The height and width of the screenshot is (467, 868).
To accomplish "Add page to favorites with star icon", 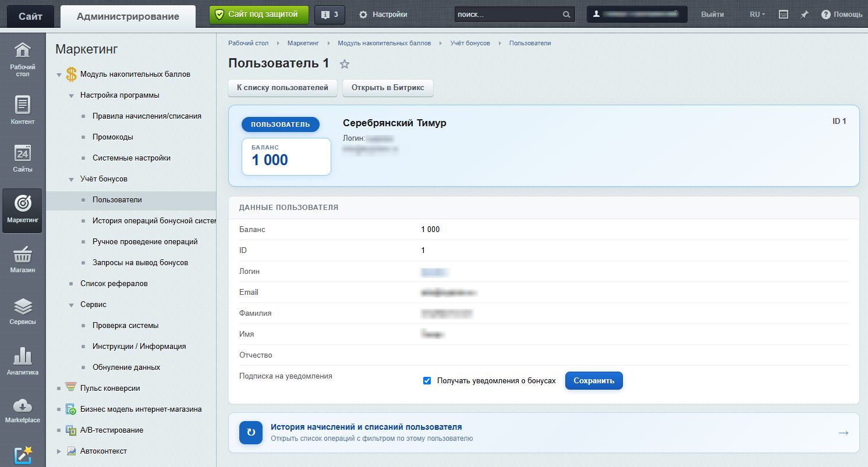I will point(345,64).
